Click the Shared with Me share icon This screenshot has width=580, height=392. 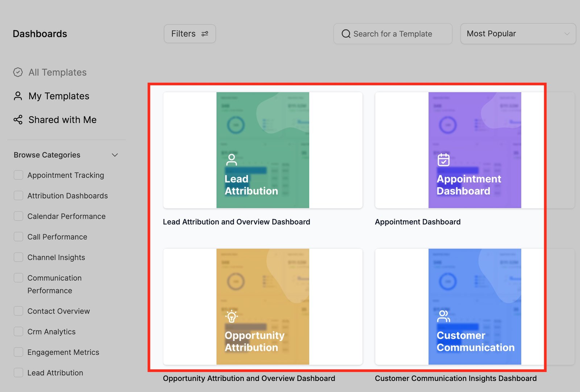coord(18,120)
